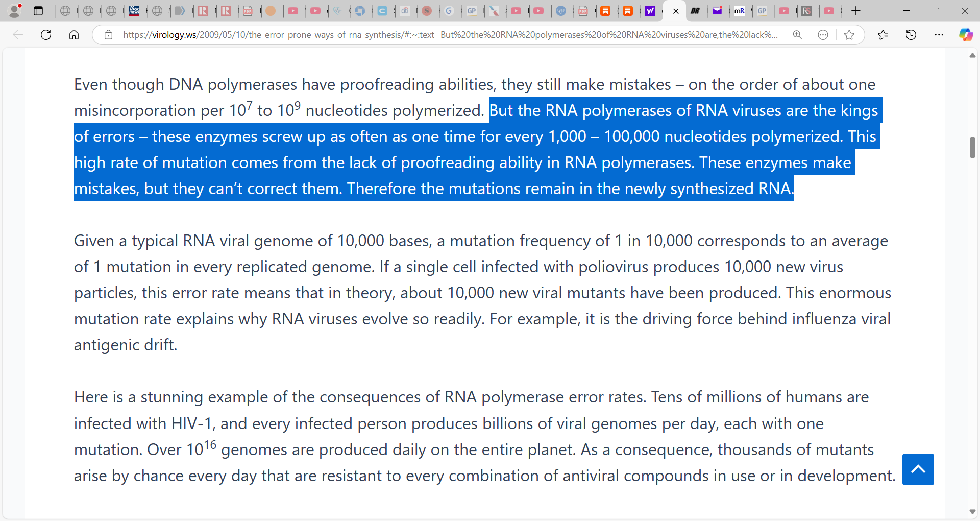The image size is (980, 521).
Task: Switch to the RS tab
Action: (806, 11)
